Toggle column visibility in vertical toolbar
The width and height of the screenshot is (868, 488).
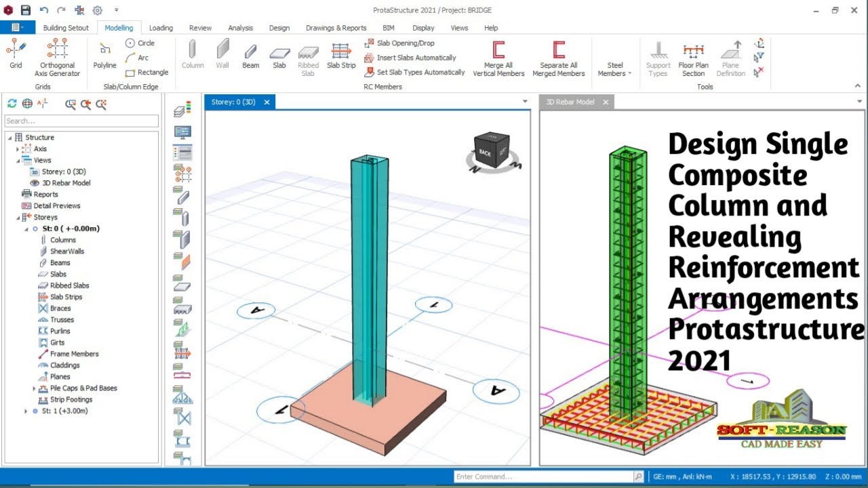[182, 218]
